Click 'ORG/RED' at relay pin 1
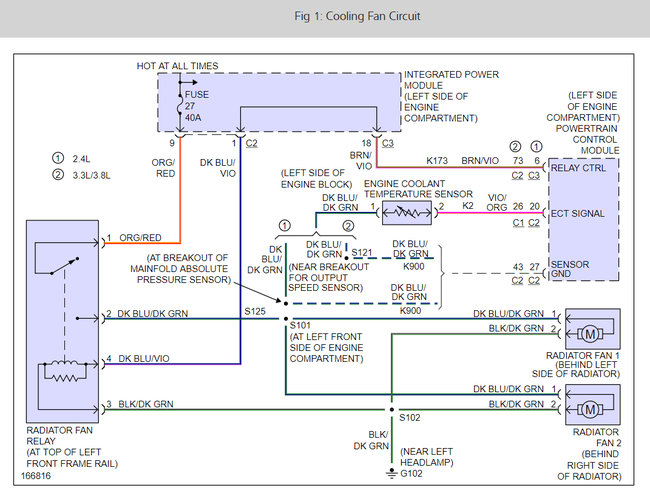The image size is (650, 493). (x=140, y=238)
